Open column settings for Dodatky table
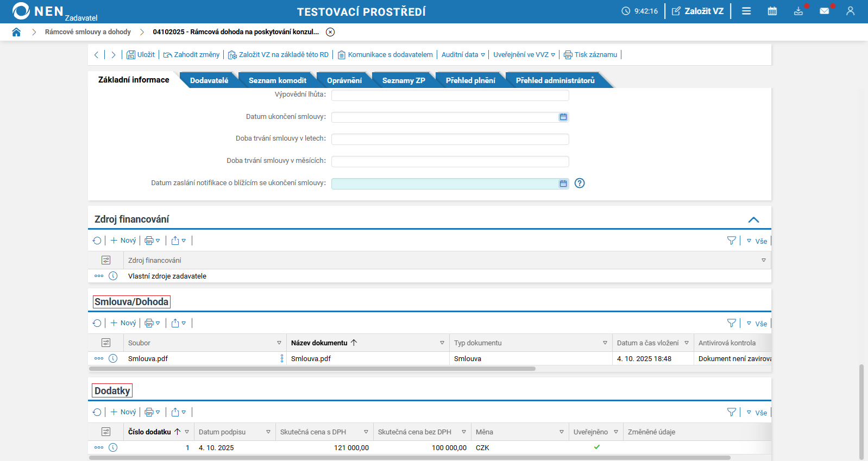This screenshot has height=461, width=868. click(106, 432)
